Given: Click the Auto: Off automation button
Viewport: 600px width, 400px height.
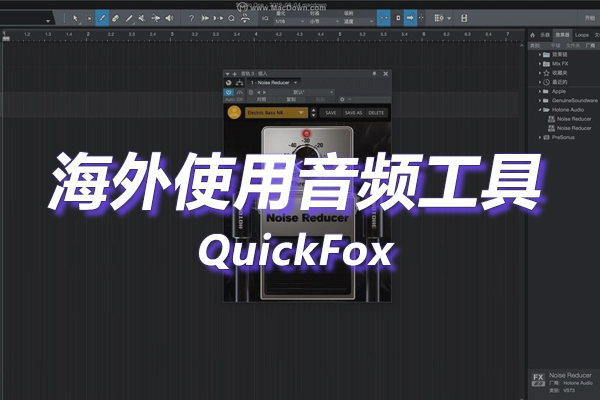Looking at the screenshot, I should 234,100.
